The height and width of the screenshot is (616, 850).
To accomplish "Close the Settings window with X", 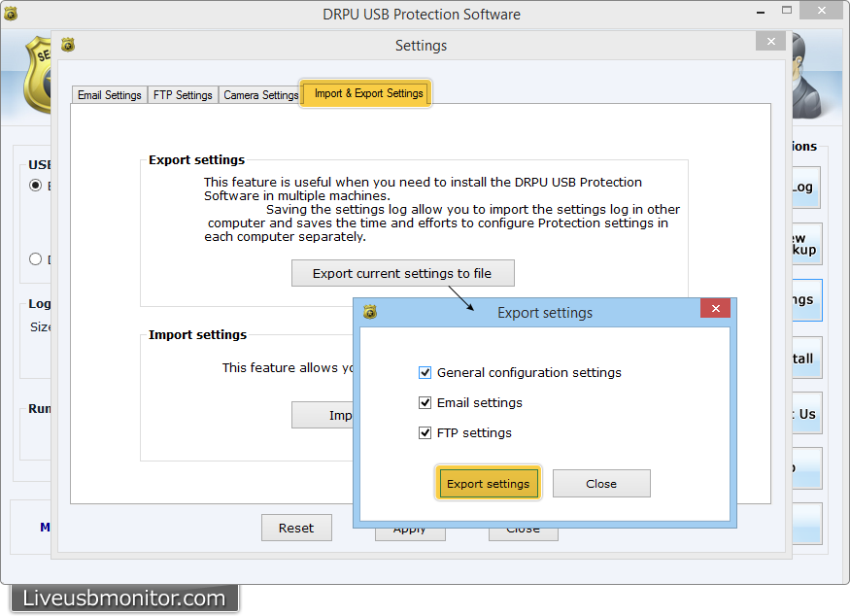I will (771, 41).
